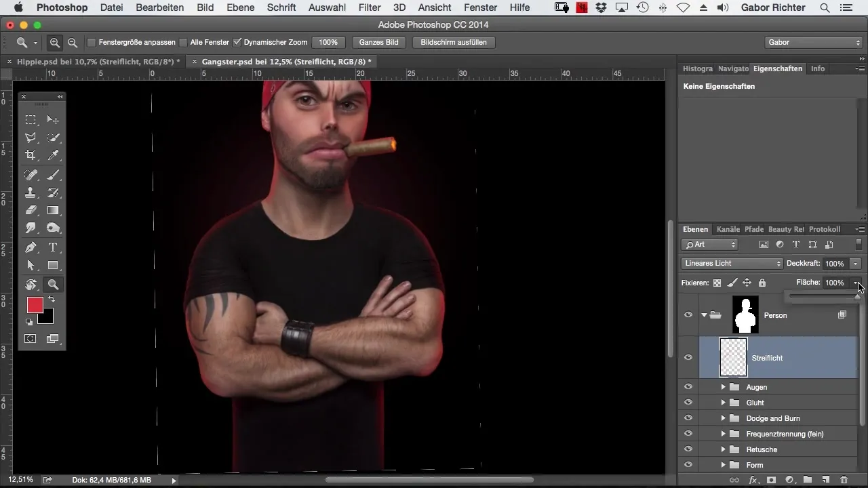Add a layer mask

pyautogui.click(x=771, y=480)
